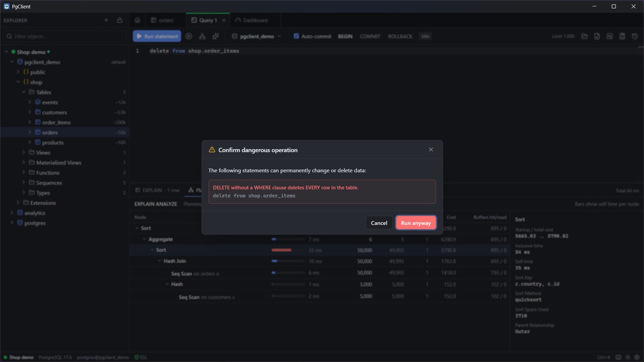The width and height of the screenshot is (644, 362).
Task: Select the EXPLAIN - 1 row result tab
Action: coord(157,190)
